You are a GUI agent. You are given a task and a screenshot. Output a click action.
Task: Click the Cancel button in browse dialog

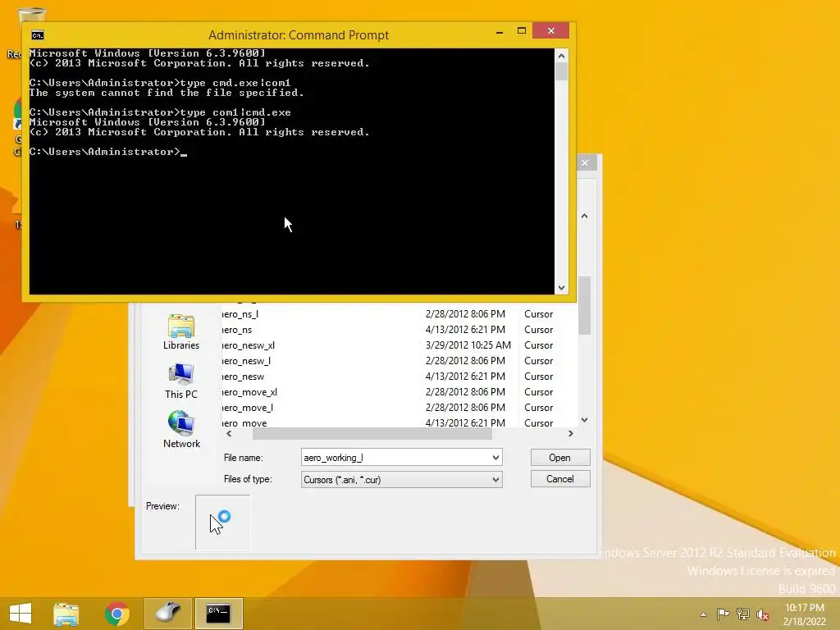click(x=559, y=479)
